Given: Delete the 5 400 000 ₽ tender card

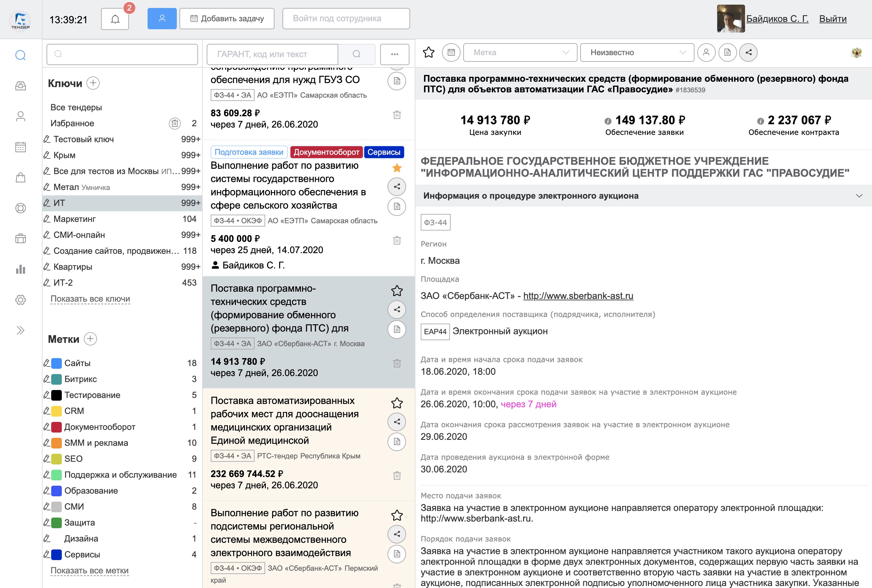Looking at the screenshot, I should tap(397, 241).
